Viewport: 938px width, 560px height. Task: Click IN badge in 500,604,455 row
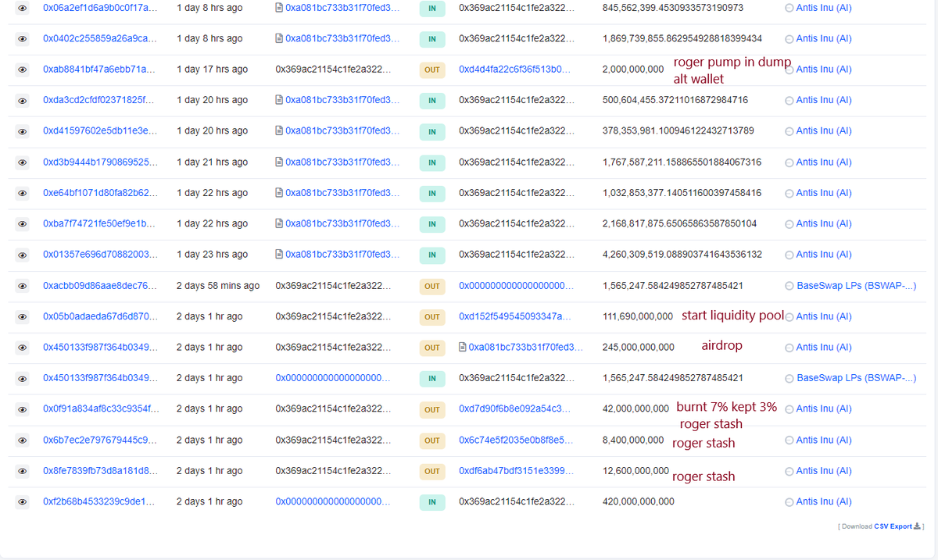[x=432, y=101]
